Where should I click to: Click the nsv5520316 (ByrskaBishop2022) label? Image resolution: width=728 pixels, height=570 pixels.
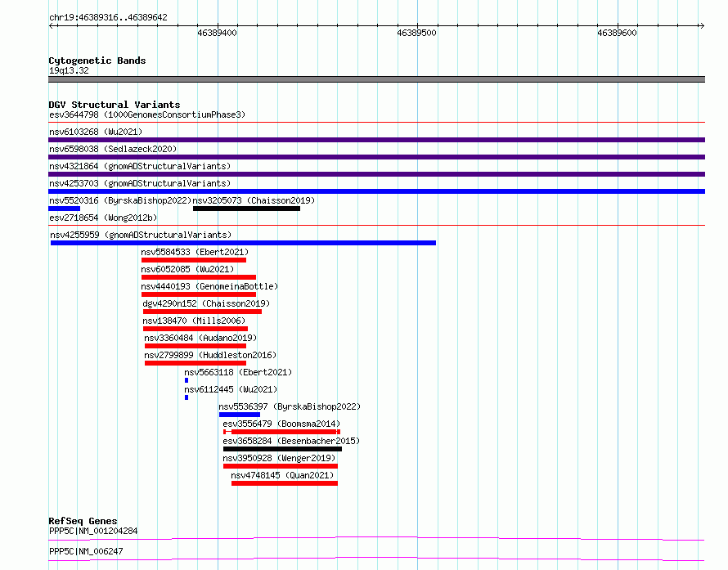pyautogui.click(x=120, y=200)
